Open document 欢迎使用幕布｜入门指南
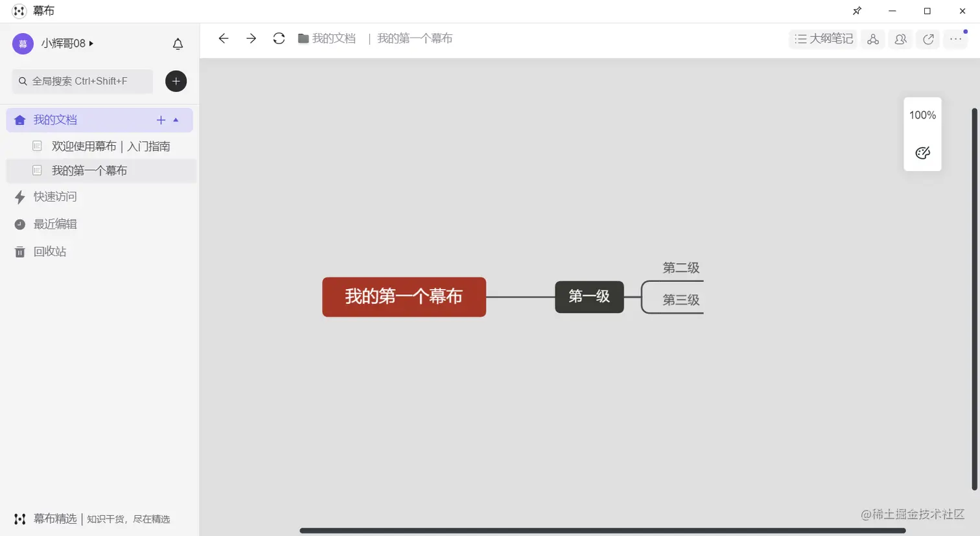 pos(111,146)
